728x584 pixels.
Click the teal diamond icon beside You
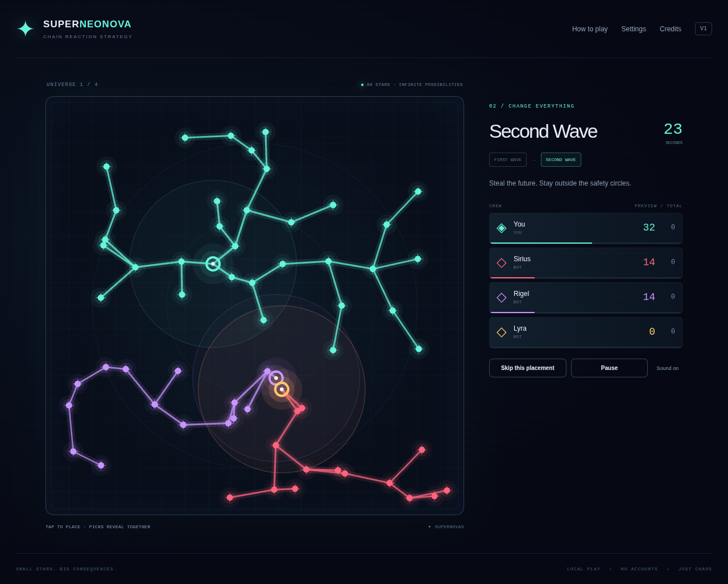point(502,228)
